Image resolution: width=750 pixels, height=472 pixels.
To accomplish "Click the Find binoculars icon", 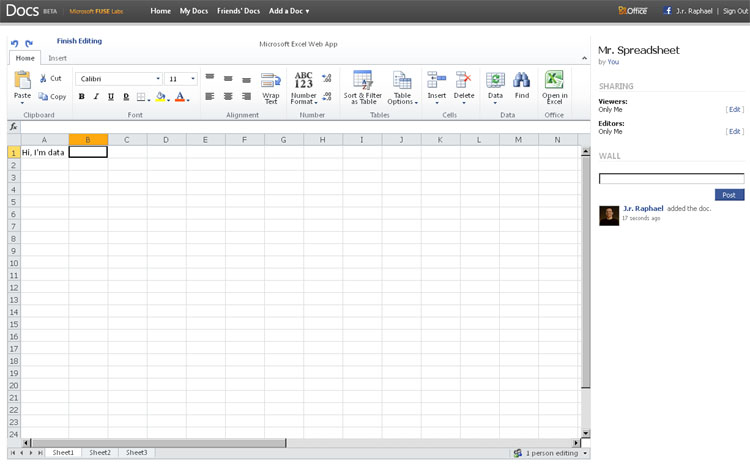I will click(x=522, y=81).
